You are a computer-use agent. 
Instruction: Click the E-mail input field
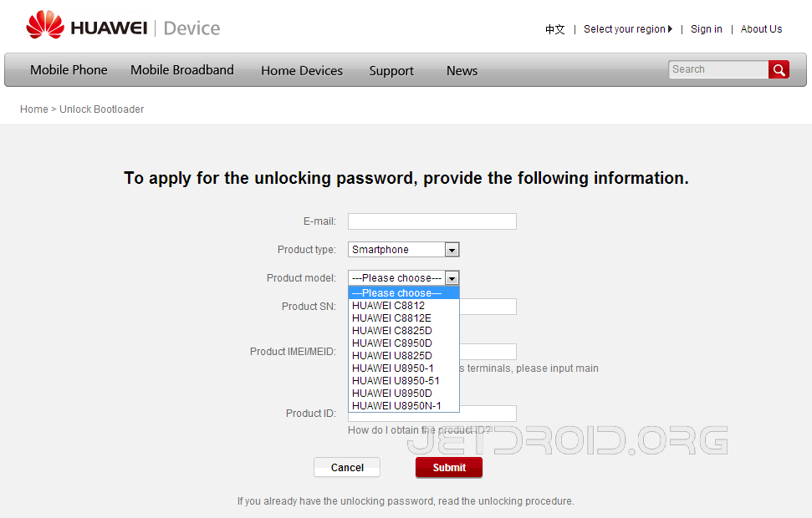(x=432, y=221)
